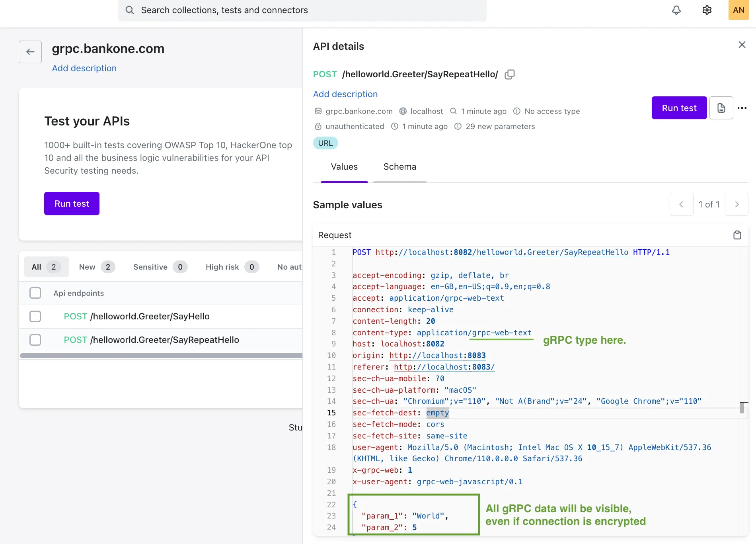Close the API details panel
The width and height of the screenshot is (756, 544).
click(x=742, y=45)
